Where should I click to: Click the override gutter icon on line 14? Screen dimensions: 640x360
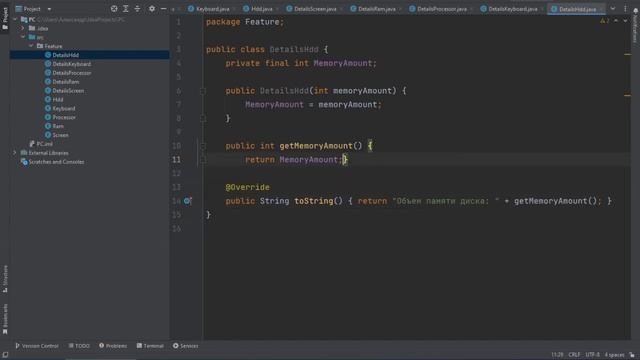click(x=188, y=201)
